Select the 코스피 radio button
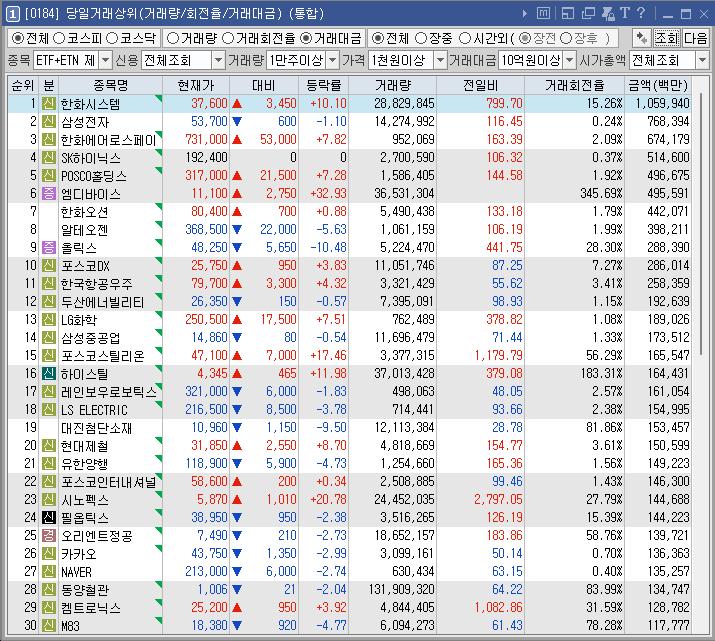The image size is (715, 641). point(59,38)
